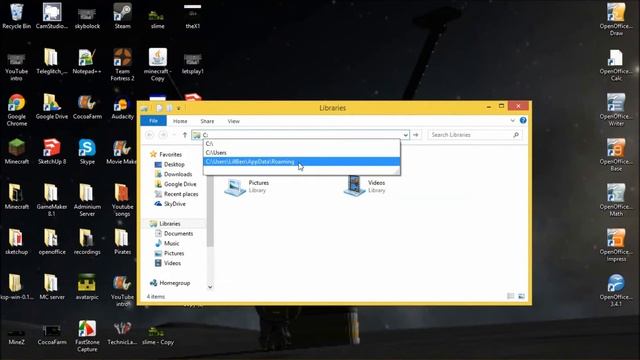The width and height of the screenshot is (640, 360).
Task: Select the CamStudio desktop shortcut
Action: pyautogui.click(x=52, y=16)
